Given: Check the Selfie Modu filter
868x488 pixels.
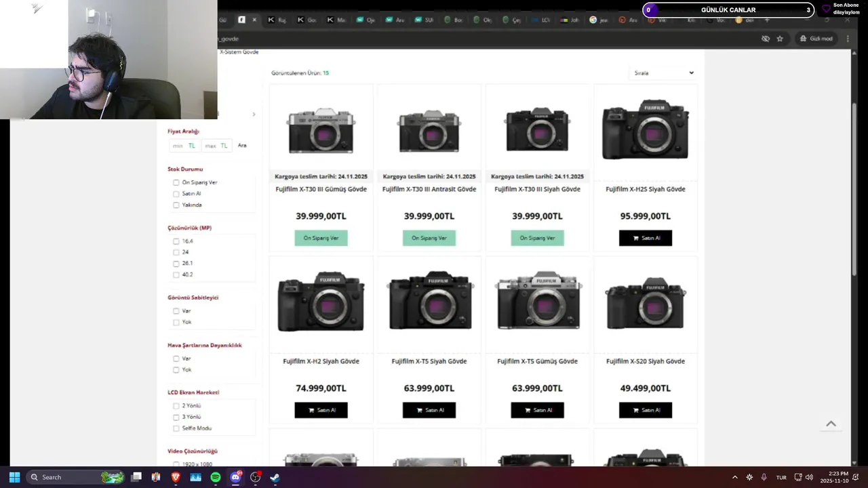Looking at the screenshot, I should pos(176,428).
